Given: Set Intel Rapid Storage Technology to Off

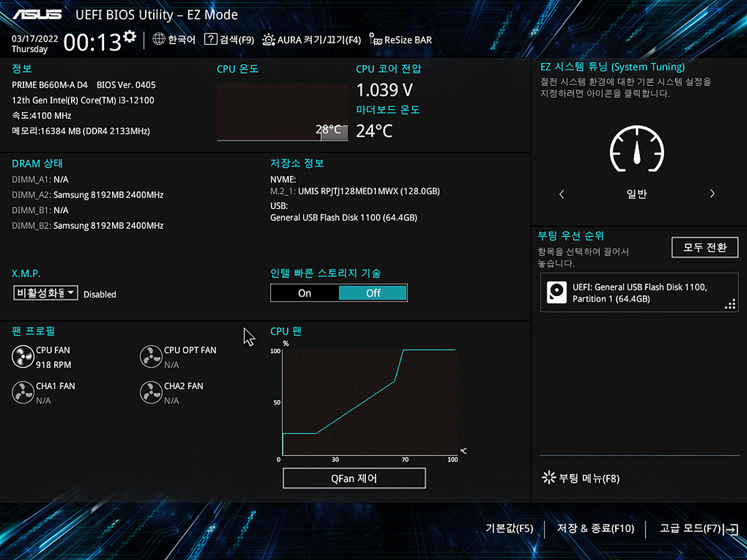Looking at the screenshot, I should (373, 293).
